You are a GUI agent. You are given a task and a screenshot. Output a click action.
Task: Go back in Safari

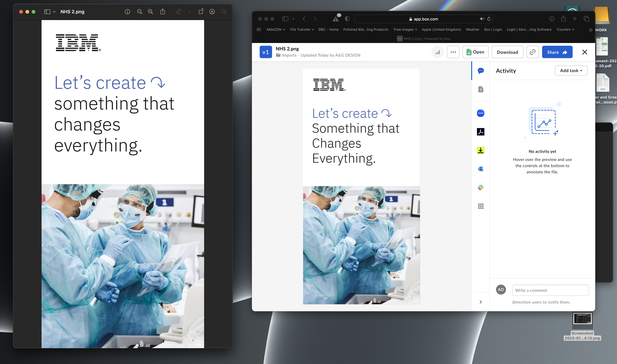click(304, 19)
